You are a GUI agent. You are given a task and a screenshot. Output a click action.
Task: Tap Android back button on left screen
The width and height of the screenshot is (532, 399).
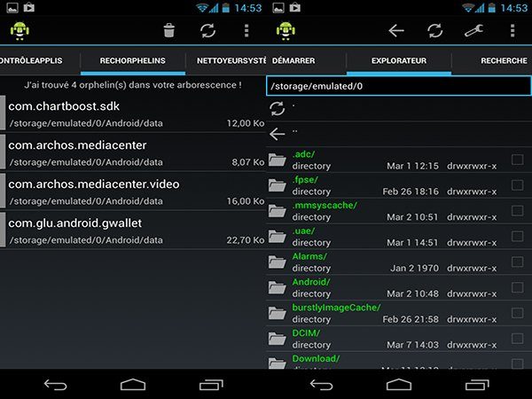(55, 385)
